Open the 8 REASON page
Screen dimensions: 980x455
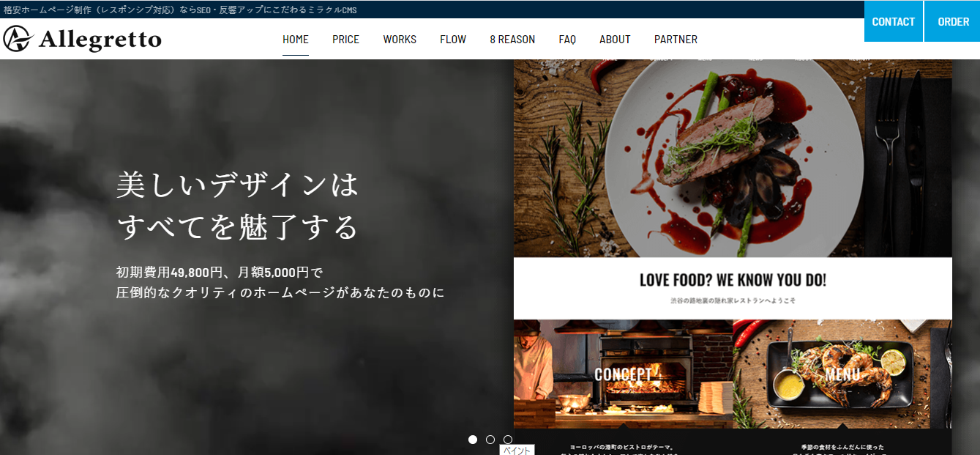(x=512, y=40)
